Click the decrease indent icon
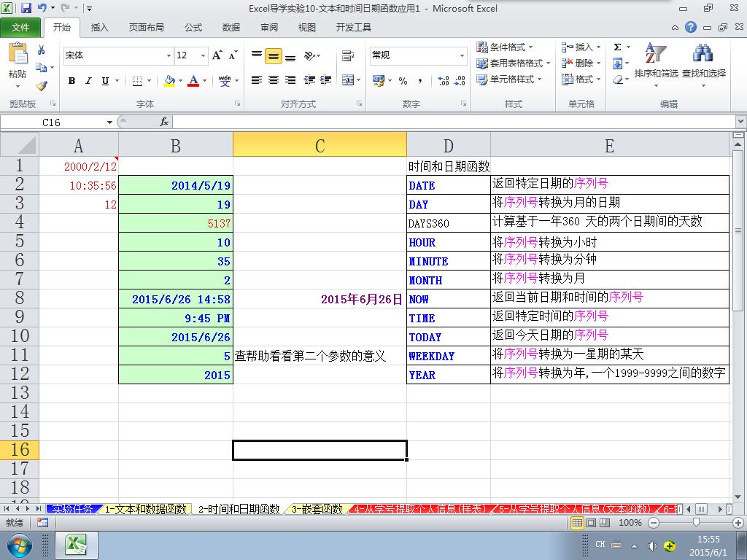Screen dimensions: 747x560 click(309, 80)
